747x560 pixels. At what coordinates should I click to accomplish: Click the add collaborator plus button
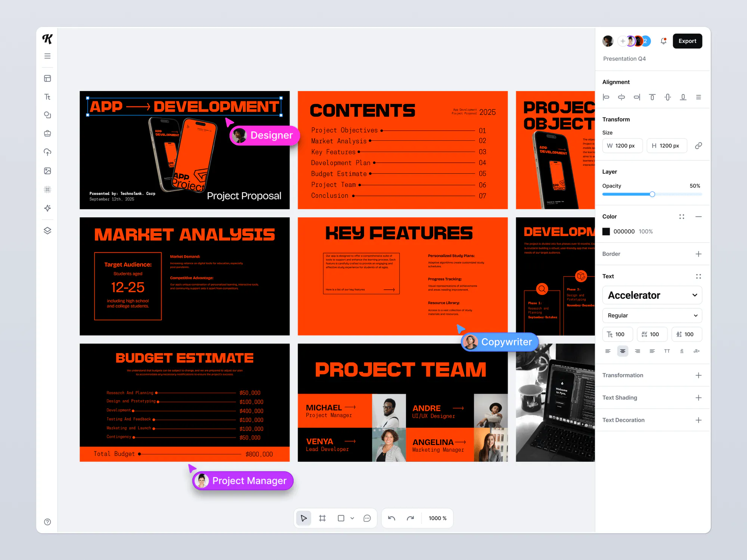pyautogui.click(x=622, y=41)
